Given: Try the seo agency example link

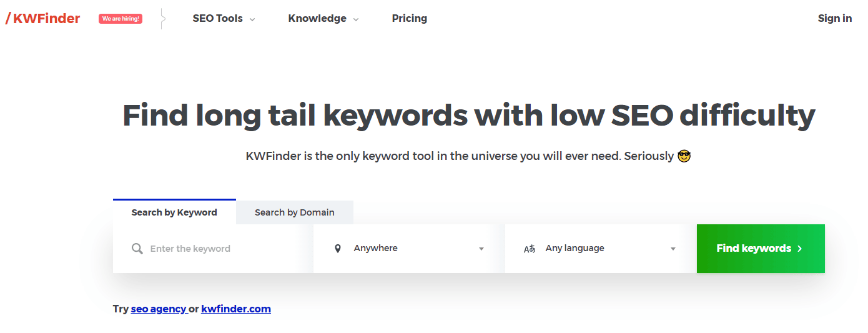Looking at the screenshot, I should 159,309.
